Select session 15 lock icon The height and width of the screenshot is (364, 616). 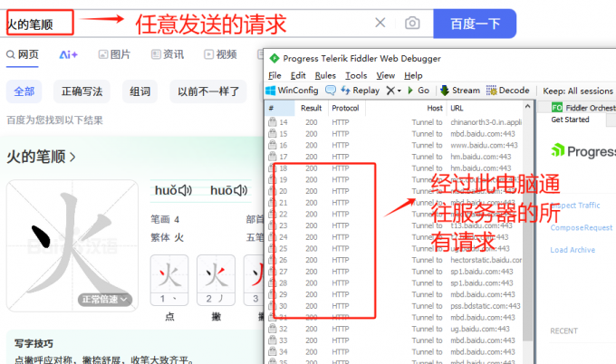pos(272,134)
